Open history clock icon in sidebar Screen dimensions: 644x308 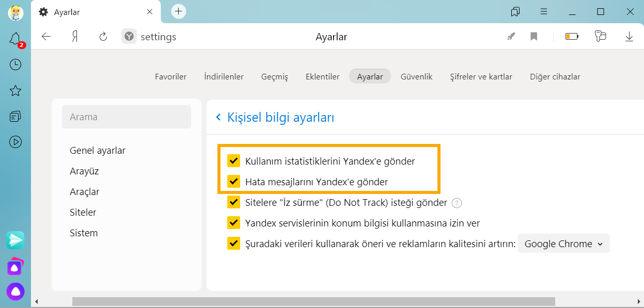15,64
